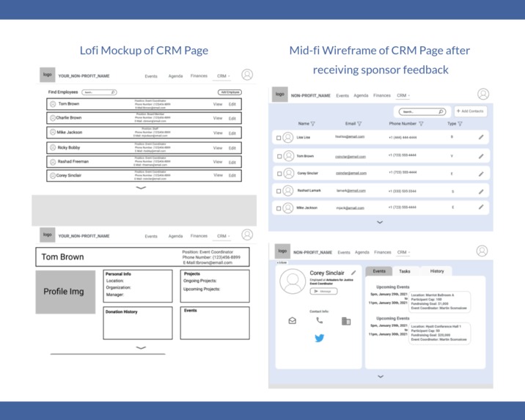Click the mid-fi contacts search field
Viewport: 525px width, 420px height.
422,111
